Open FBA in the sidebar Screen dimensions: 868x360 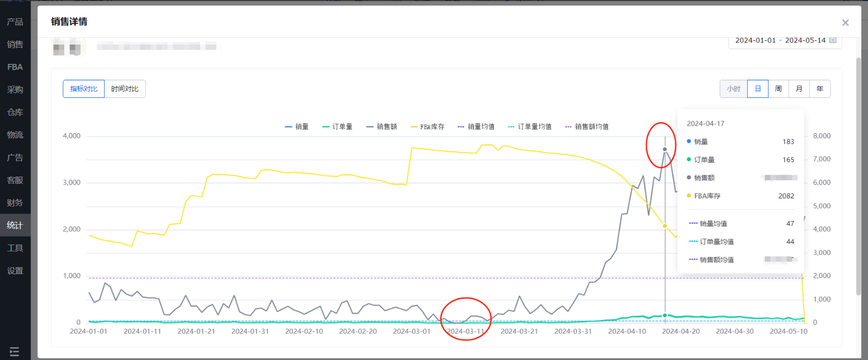tap(15, 67)
